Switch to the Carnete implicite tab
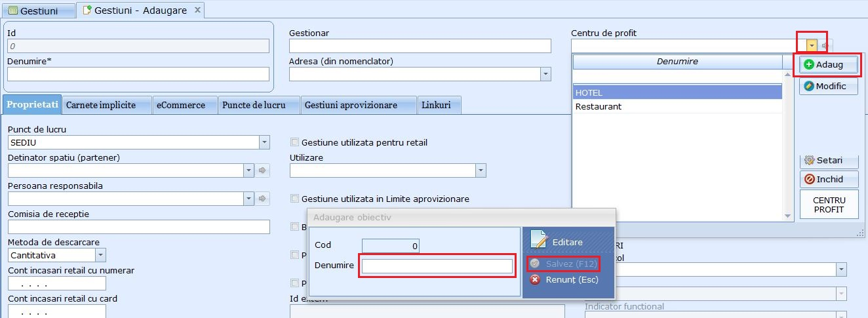The image size is (868, 318). [101, 105]
